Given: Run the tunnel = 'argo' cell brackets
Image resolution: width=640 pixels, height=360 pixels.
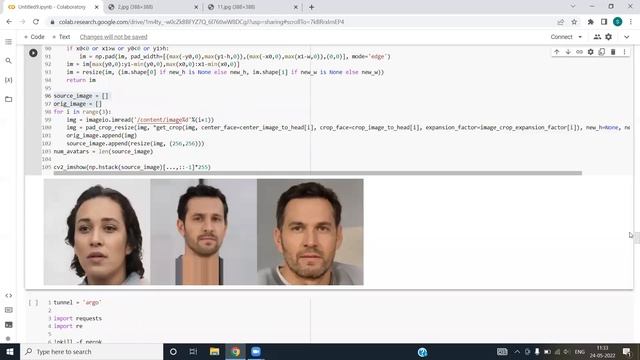Looking at the screenshot, I should coord(33,302).
